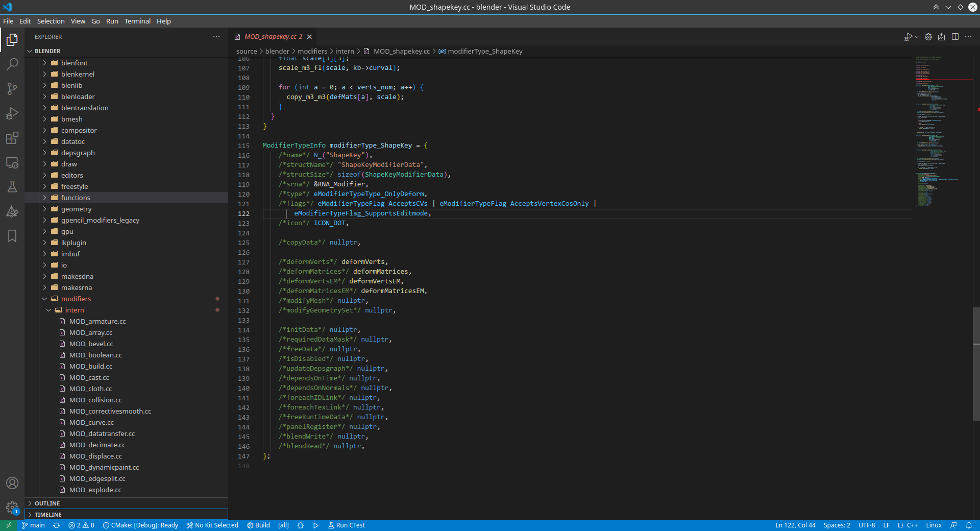Collapse the modifiers folder
980x531 pixels.
coord(76,299)
